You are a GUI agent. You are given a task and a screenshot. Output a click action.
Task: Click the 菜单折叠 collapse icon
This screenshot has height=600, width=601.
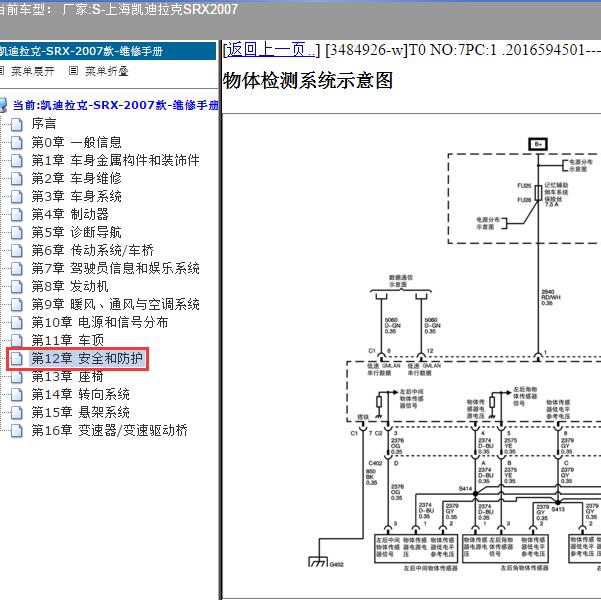coord(73,71)
